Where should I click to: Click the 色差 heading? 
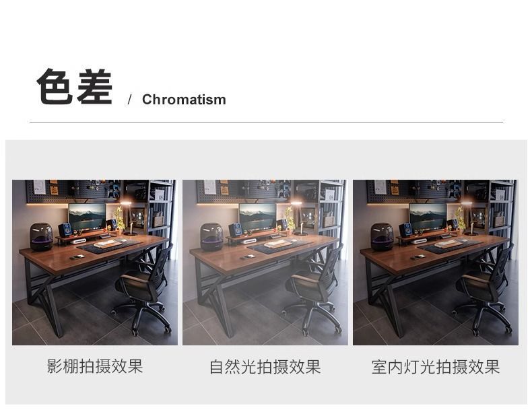click(74, 86)
